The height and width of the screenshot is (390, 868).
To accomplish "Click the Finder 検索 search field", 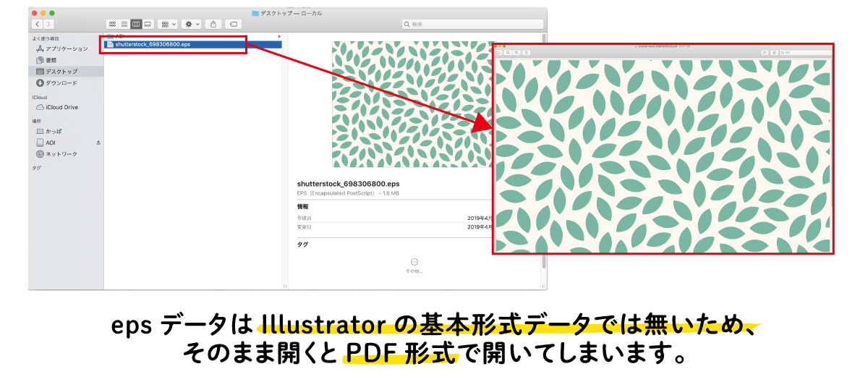I will coord(470,24).
